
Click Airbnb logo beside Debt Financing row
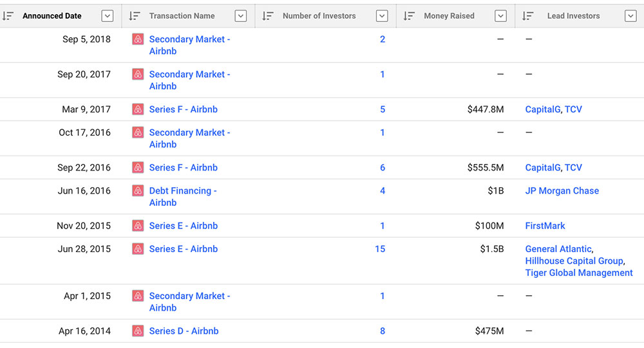138,191
